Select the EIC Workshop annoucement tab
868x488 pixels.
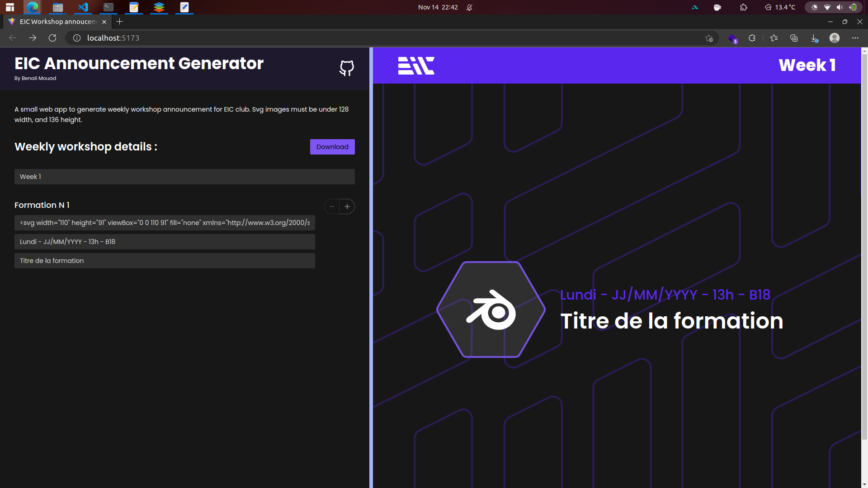58,22
